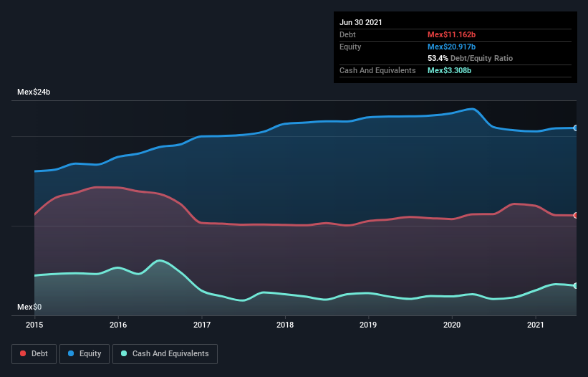Select the Equity endpoint marker on chart
The image size is (588, 377).
click(576, 128)
